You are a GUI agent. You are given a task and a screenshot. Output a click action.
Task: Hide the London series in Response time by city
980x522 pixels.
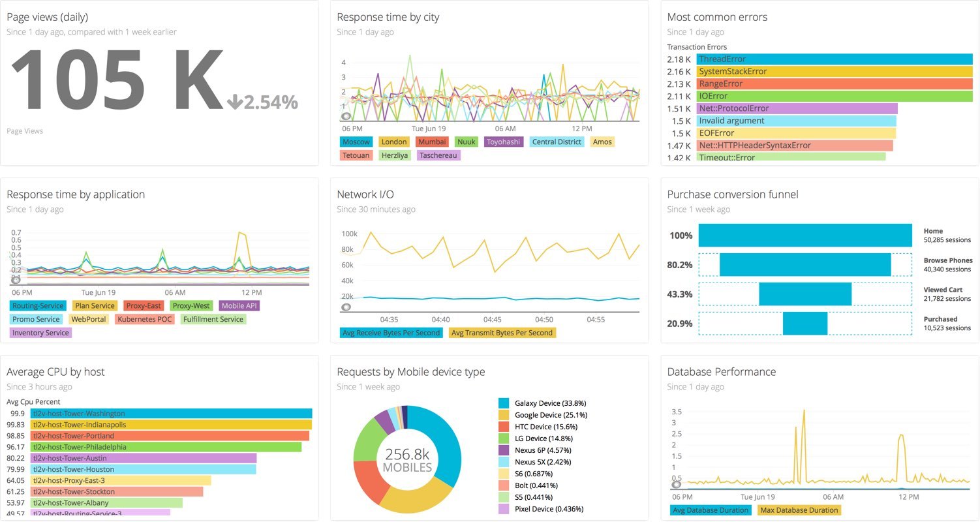coord(394,142)
